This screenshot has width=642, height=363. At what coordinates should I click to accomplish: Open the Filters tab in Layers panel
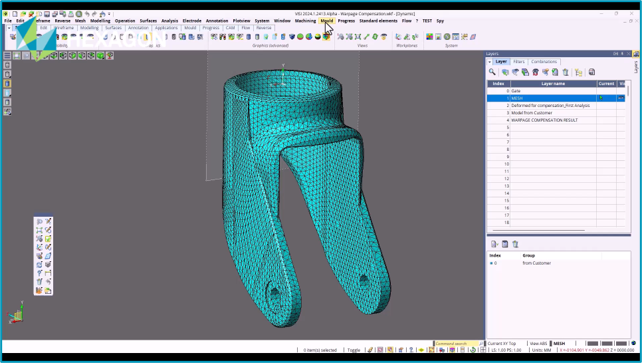[519, 61]
